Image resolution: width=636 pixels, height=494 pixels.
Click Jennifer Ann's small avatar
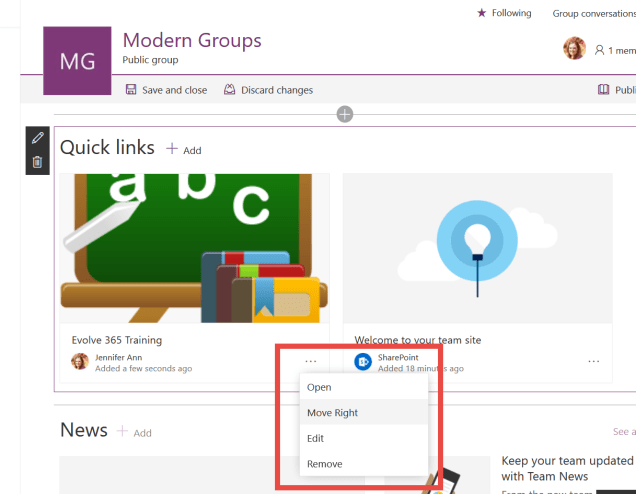(x=80, y=362)
